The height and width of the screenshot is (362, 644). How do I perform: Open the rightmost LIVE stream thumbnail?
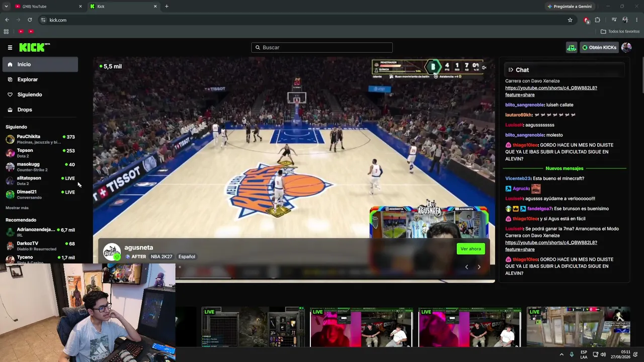[578, 327]
